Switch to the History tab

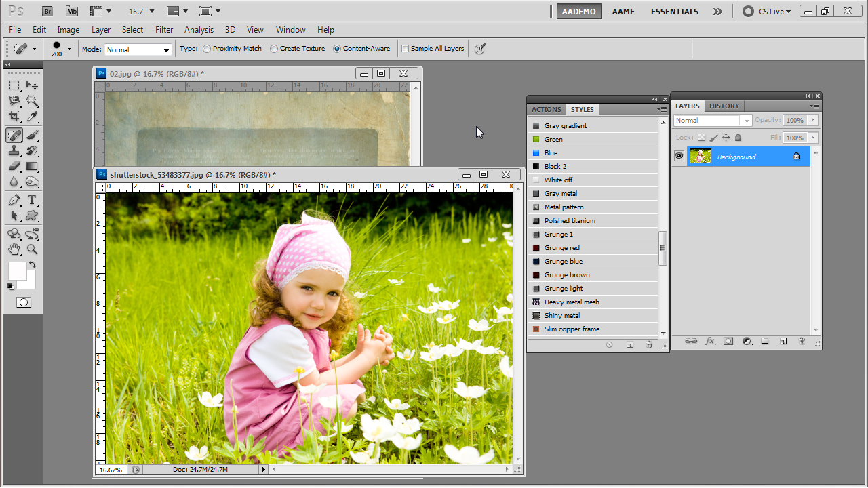tap(724, 106)
